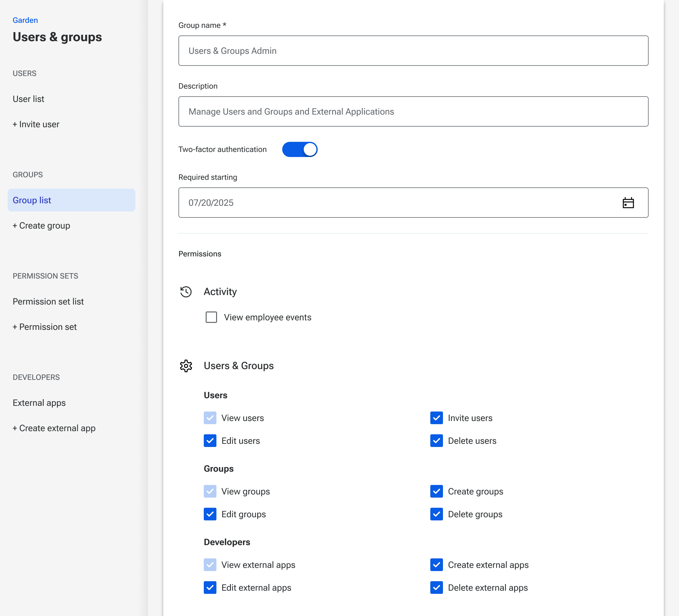679x616 pixels.
Task: Uncheck the Create external apps permission
Action: pyautogui.click(x=437, y=565)
